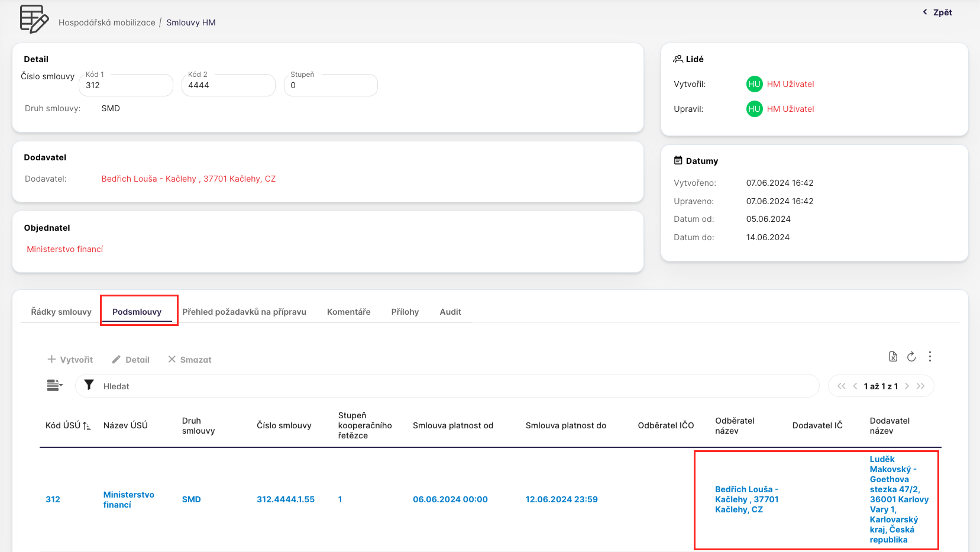The image size is (980, 552).
Task: Focus the Kód 2 input field
Action: (228, 86)
